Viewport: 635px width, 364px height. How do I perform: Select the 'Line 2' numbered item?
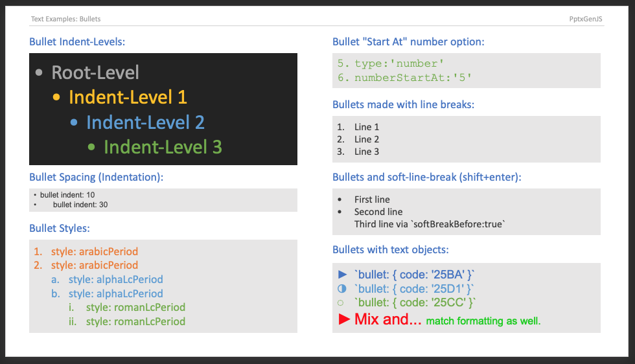point(358,139)
